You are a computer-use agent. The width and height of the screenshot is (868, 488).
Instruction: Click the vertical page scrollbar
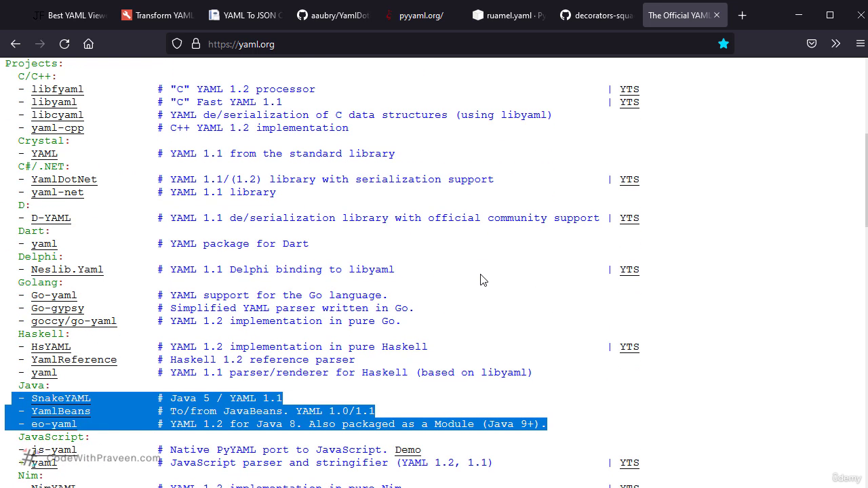click(x=865, y=180)
